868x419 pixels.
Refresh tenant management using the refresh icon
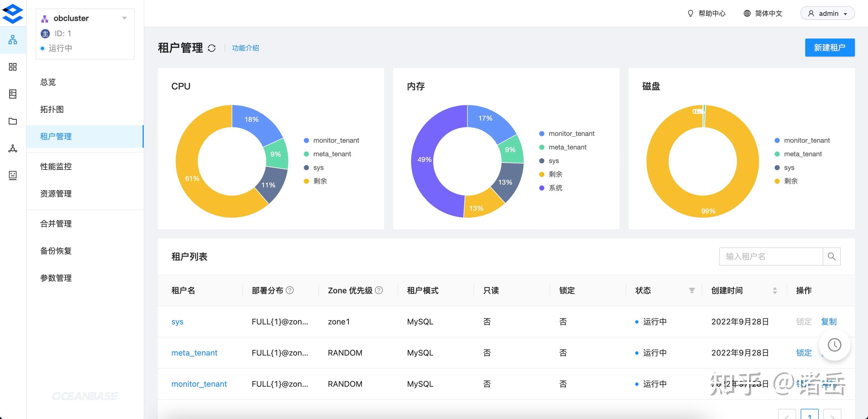pyautogui.click(x=212, y=48)
